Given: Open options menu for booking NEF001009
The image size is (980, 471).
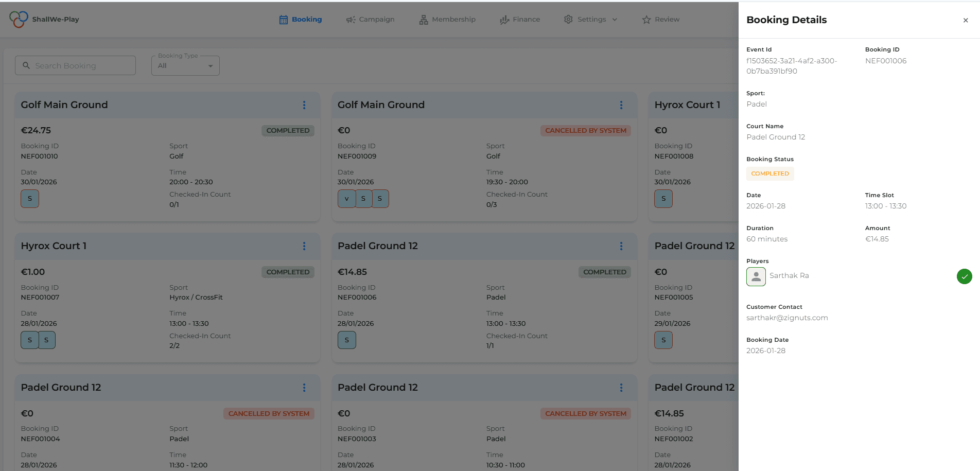Looking at the screenshot, I should [x=621, y=105].
